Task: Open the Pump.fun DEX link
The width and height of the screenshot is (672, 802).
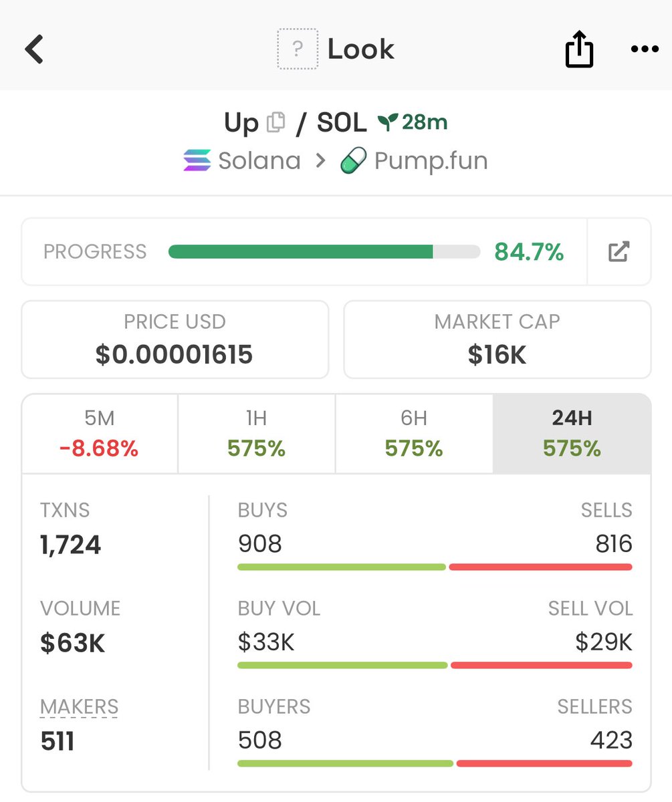Action: pos(414,161)
